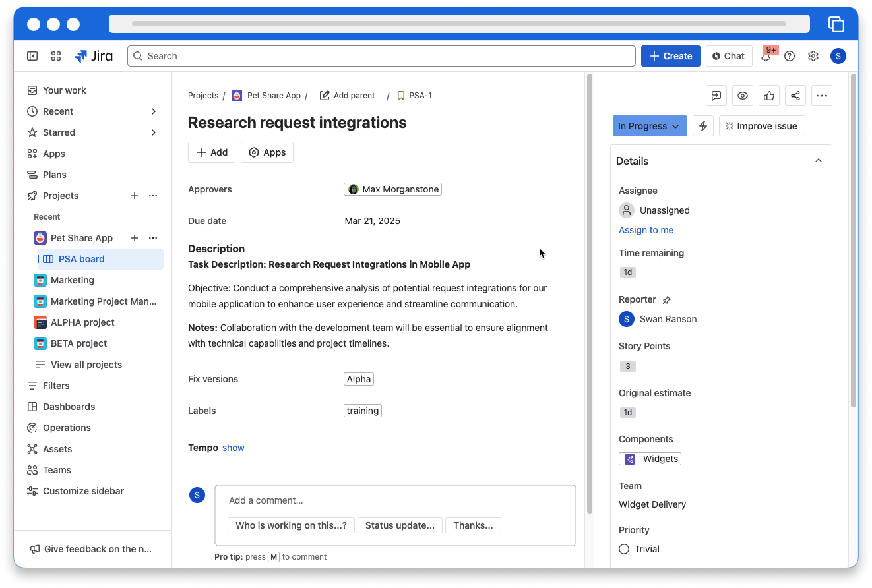Toggle the watch eye icon
This screenshot has height=588, width=872.
tap(743, 96)
